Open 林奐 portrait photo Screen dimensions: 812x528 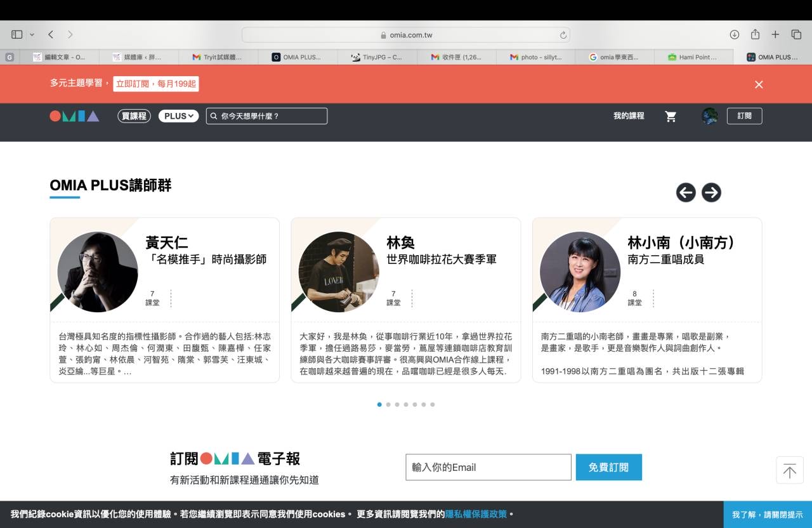coord(339,272)
